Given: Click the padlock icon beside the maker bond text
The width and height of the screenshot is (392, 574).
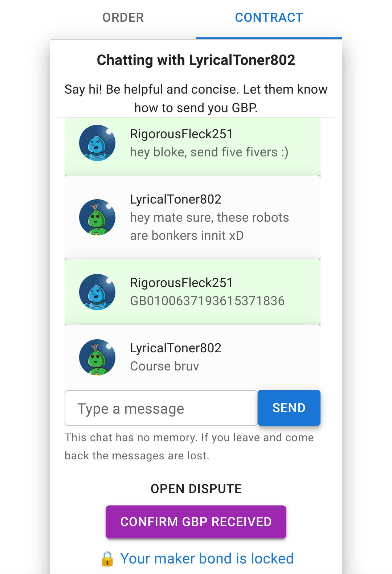Looking at the screenshot, I should pyautogui.click(x=107, y=559).
